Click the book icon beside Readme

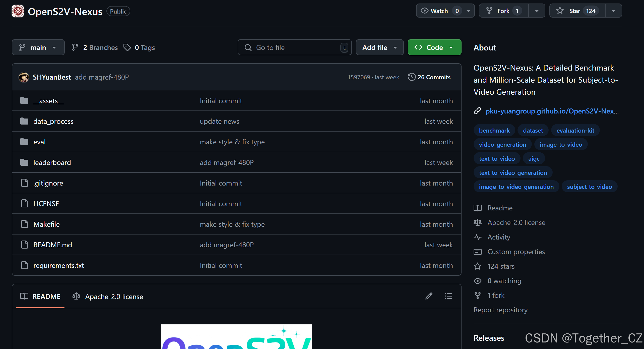pyautogui.click(x=478, y=208)
